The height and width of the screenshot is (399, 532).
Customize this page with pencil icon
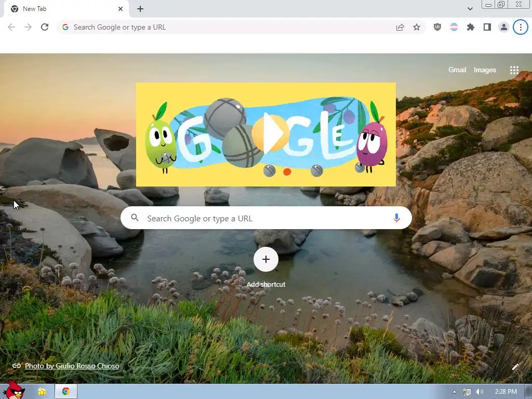pyautogui.click(x=515, y=367)
